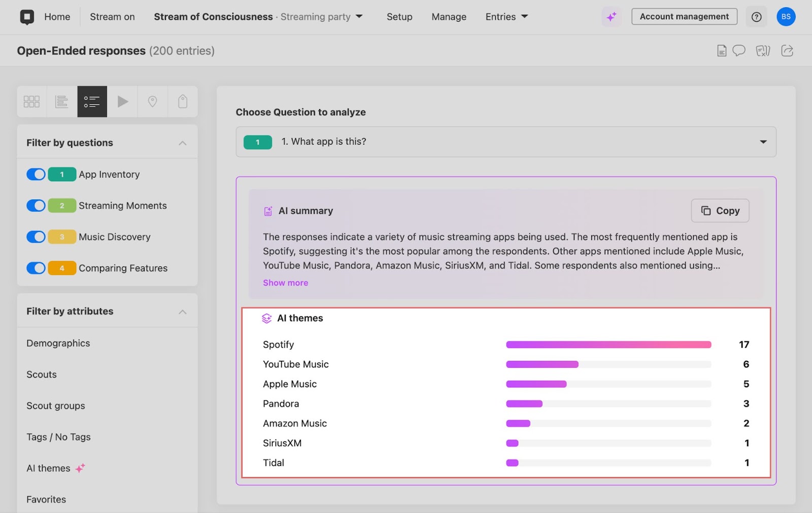812x513 pixels.
Task: Open the Streaming party dropdown
Action: point(359,16)
